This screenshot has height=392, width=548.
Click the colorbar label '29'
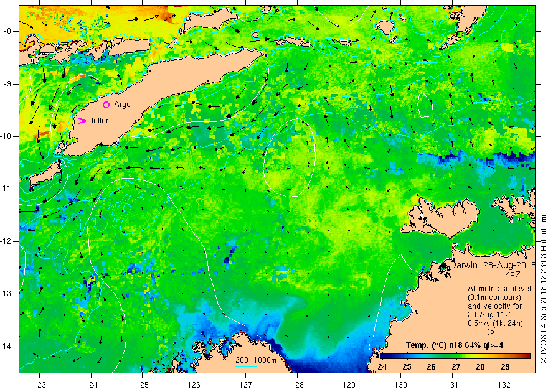tap(505, 367)
